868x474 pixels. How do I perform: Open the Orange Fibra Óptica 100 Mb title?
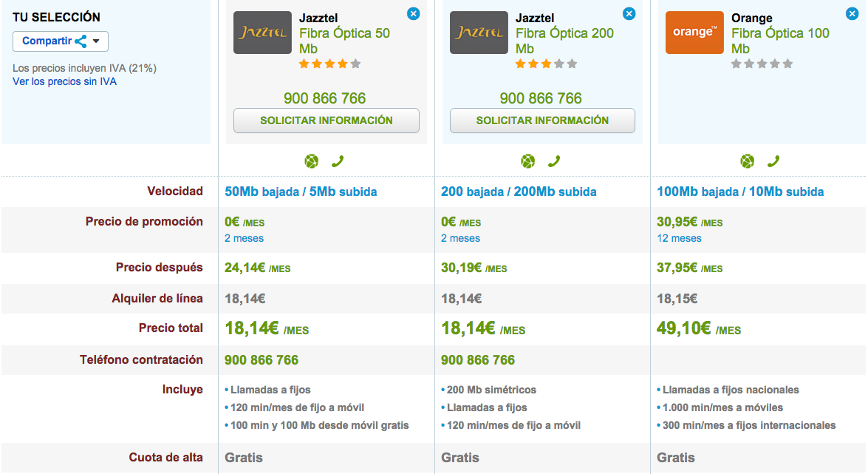click(x=781, y=41)
